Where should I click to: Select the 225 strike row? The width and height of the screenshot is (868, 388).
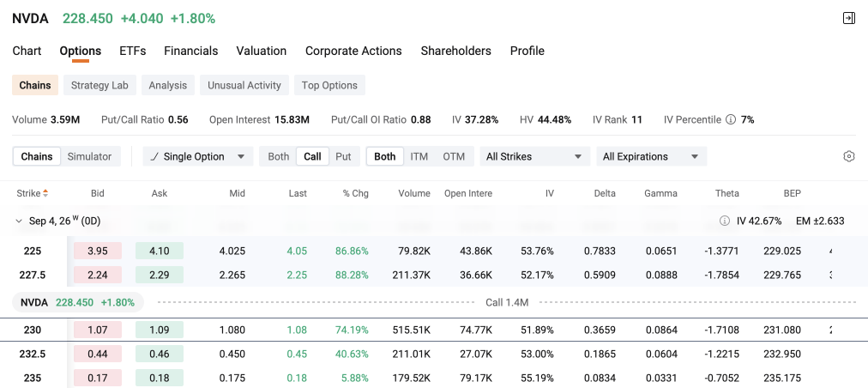click(434, 252)
